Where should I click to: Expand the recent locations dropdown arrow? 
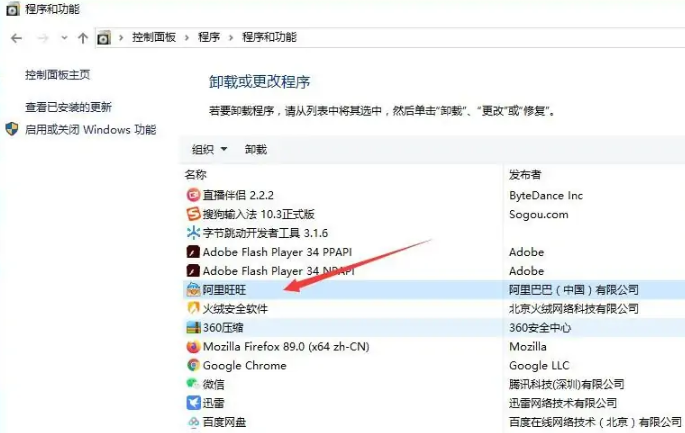point(65,38)
